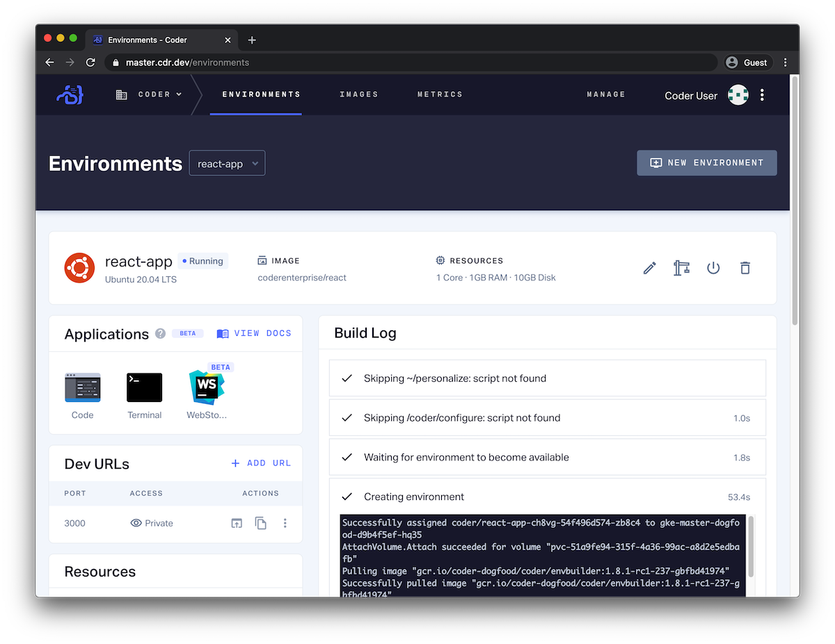This screenshot has width=835, height=644.
Task: Expand the Skipping ~/personalize log step
Action: pyautogui.click(x=548, y=378)
